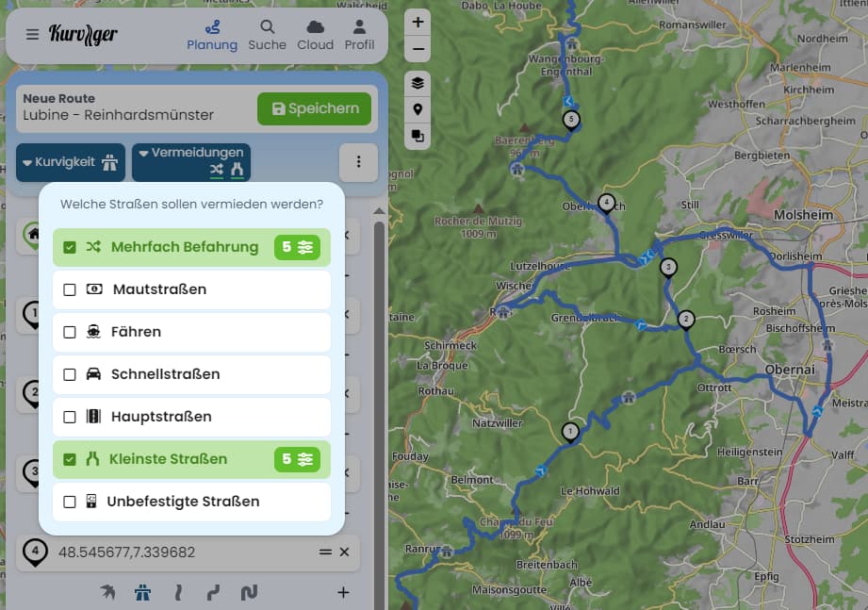
Task: Open the three-dot route options menu
Action: 358,162
